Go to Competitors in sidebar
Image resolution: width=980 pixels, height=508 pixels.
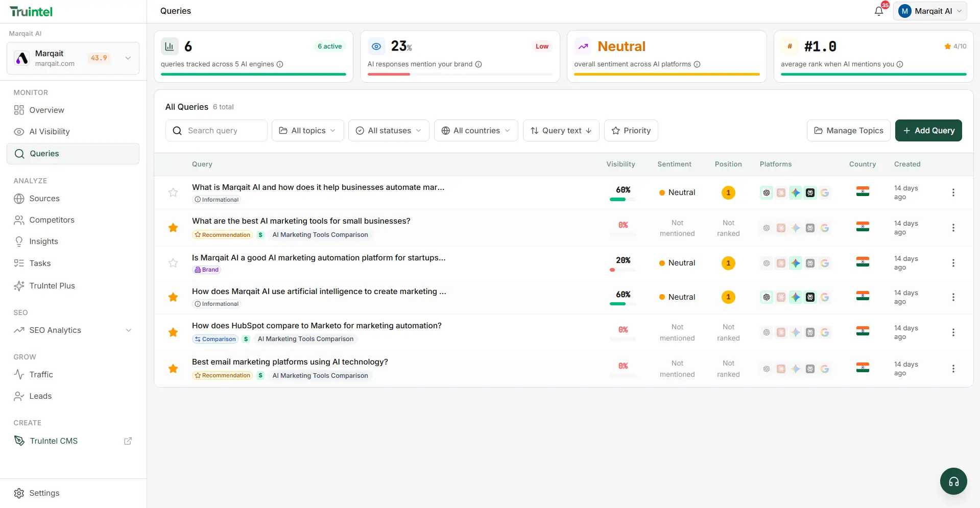click(x=52, y=220)
